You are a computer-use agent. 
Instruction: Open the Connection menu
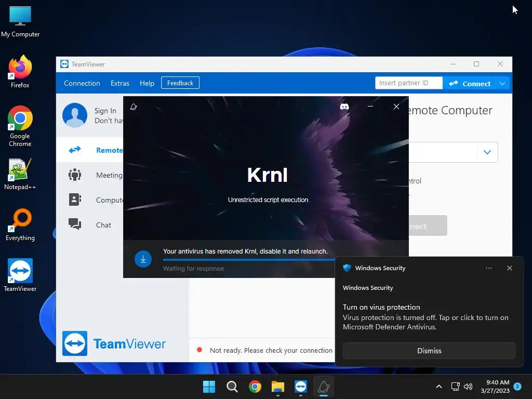pos(82,83)
